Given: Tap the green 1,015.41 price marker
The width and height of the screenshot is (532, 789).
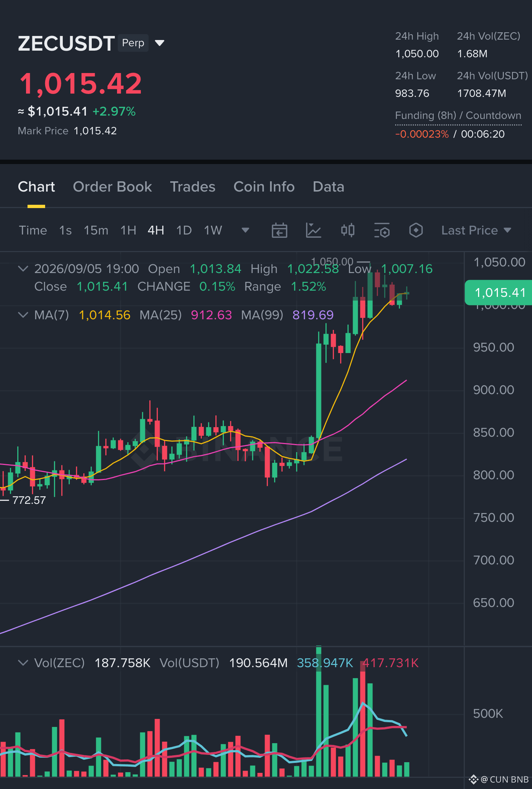Looking at the screenshot, I should (x=498, y=292).
